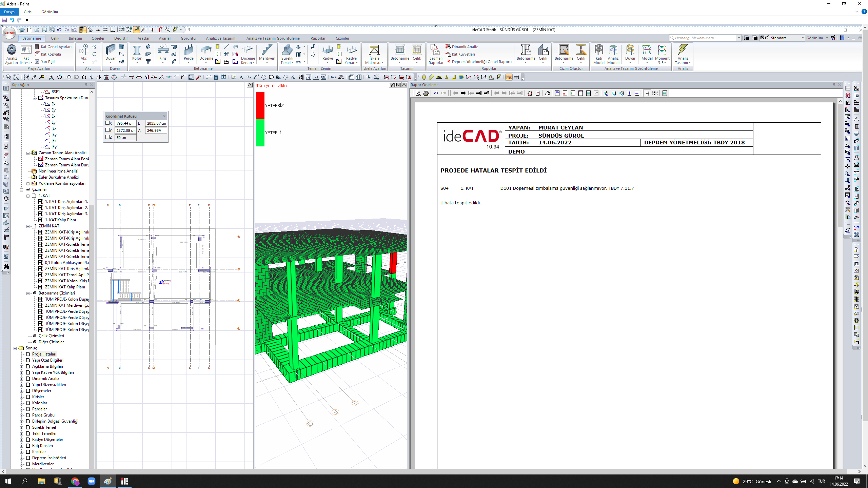This screenshot has height=488, width=868.
Task: Toggle the Y coordinate lock checkbox
Action: [x=107, y=130]
